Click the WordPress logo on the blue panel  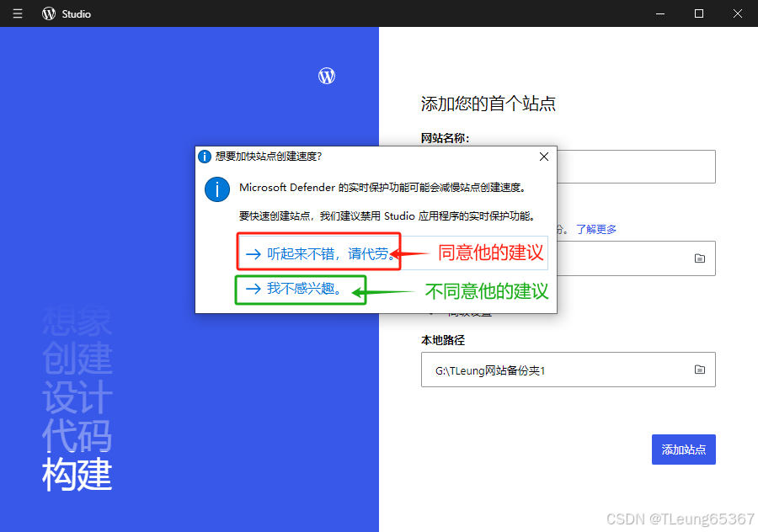click(x=327, y=76)
